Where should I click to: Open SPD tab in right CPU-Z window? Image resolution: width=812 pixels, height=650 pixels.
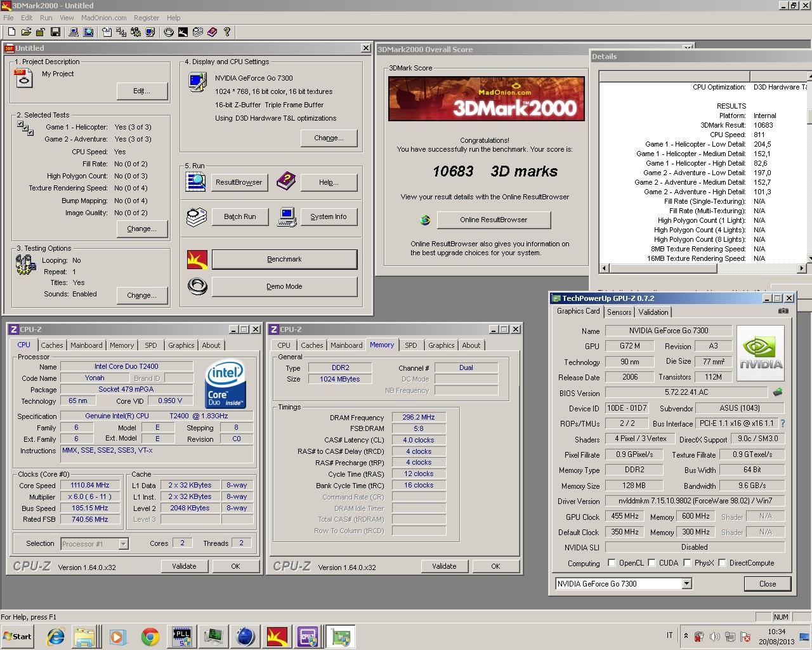point(411,345)
